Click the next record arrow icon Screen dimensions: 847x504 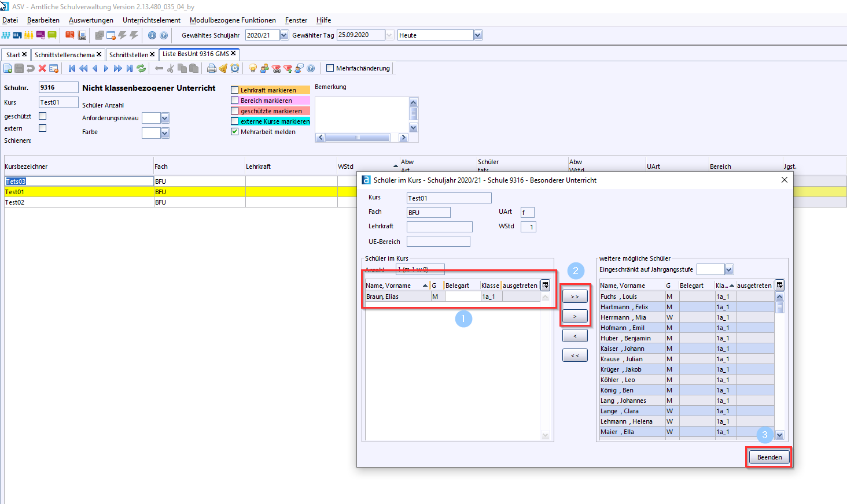tap(106, 68)
